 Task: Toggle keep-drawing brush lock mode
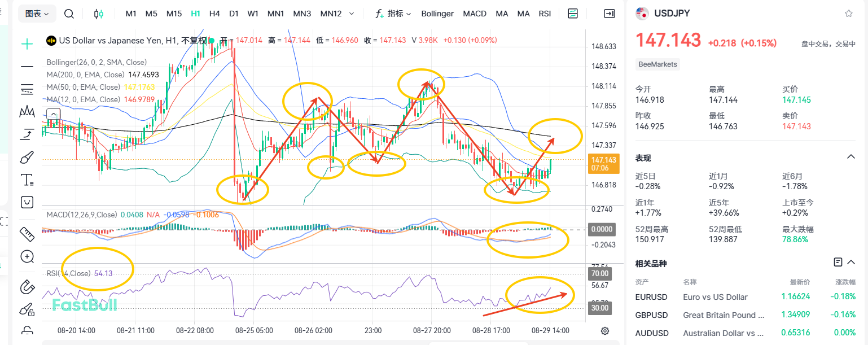tap(27, 309)
